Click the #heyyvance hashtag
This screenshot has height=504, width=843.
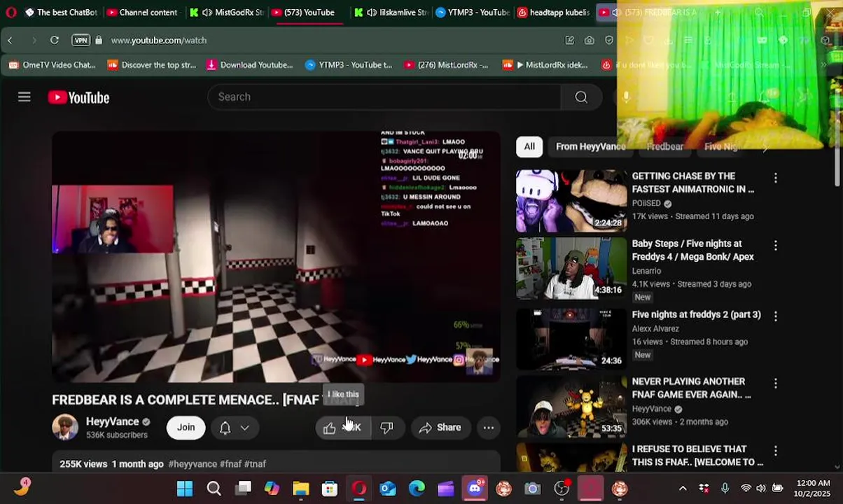[x=193, y=464]
